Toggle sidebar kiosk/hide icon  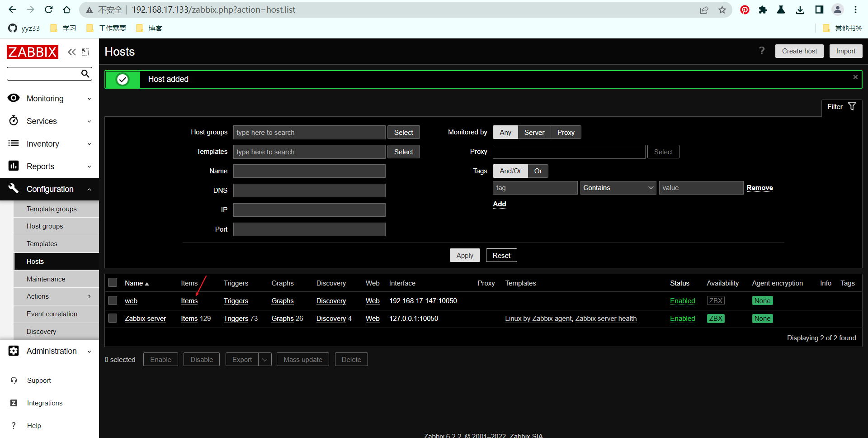click(85, 52)
